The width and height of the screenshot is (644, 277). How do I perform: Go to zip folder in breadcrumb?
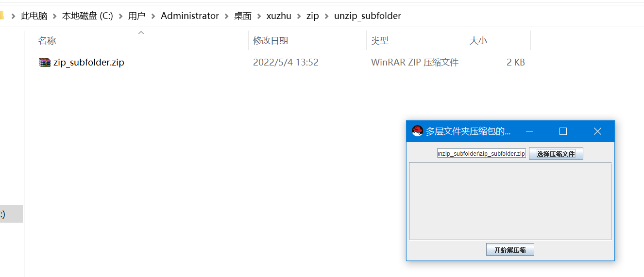312,16
